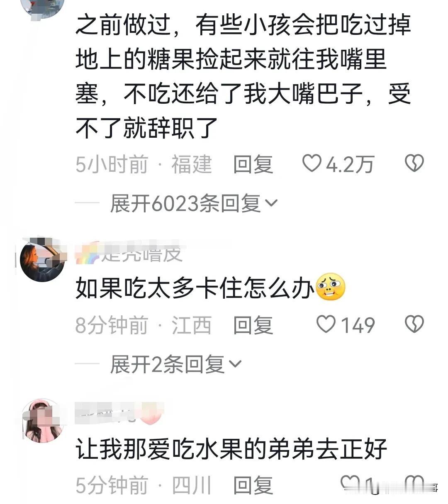Expand 展开2条回复 replies

coord(176,364)
